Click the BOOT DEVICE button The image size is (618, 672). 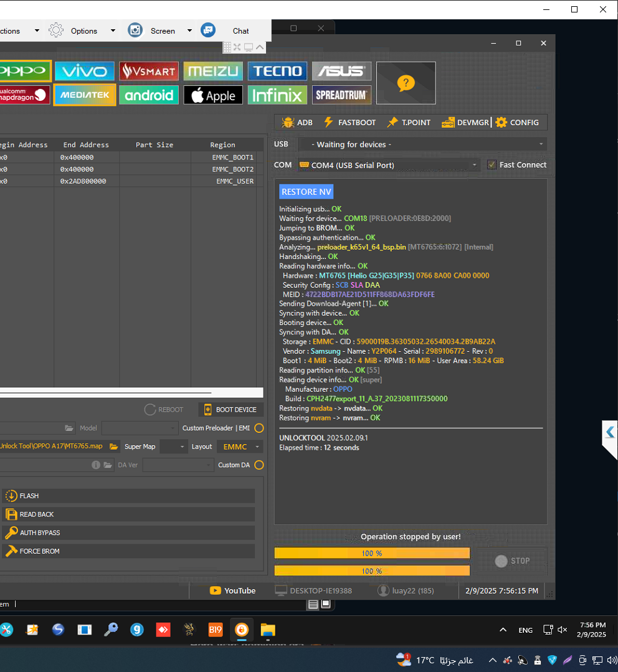tap(231, 410)
